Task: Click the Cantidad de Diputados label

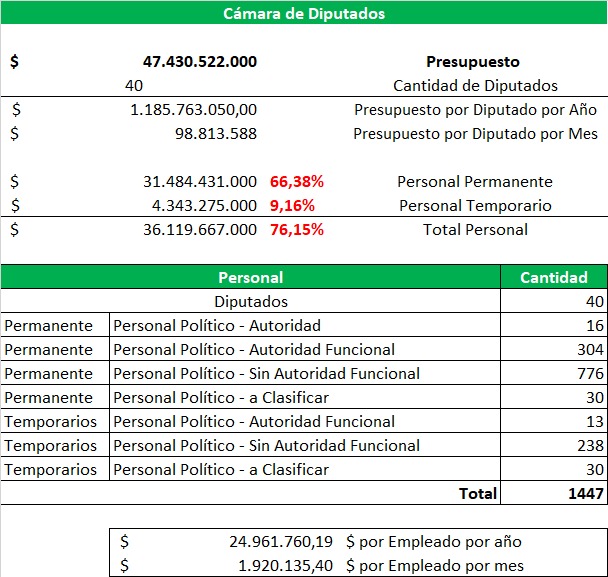Action: point(475,86)
